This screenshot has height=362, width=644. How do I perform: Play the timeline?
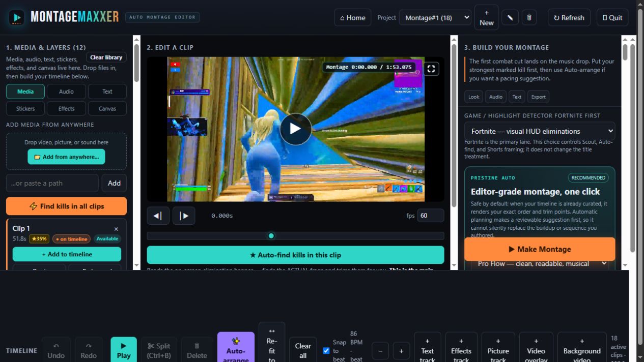coord(124,351)
